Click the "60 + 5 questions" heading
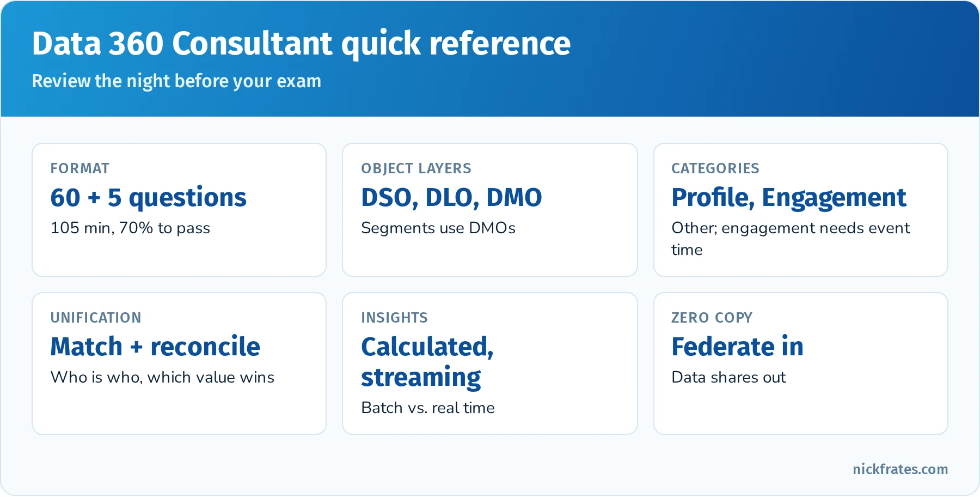The image size is (980, 497). pyautogui.click(x=148, y=197)
